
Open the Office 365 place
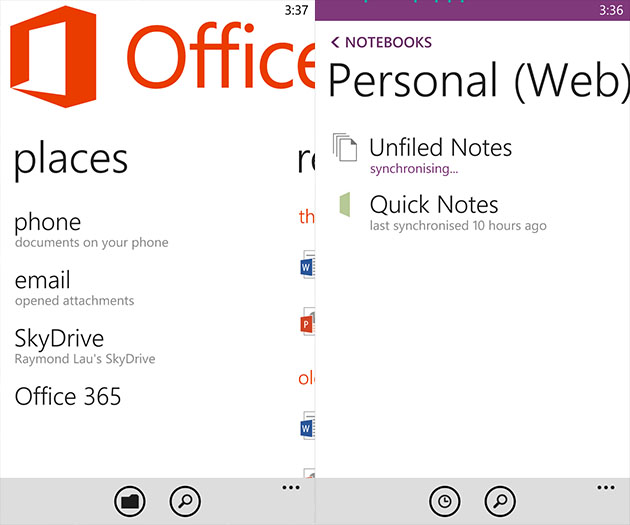tap(68, 396)
